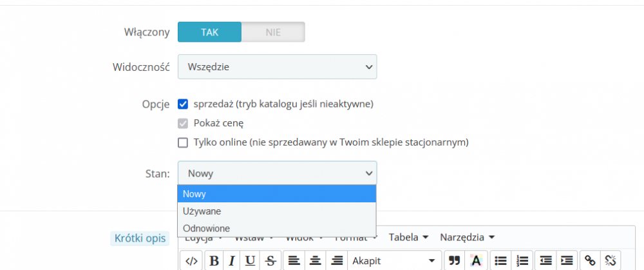Click the Widoczność field label
Image resolution: width=644 pixels, height=270 pixels.
click(x=141, y=67)
